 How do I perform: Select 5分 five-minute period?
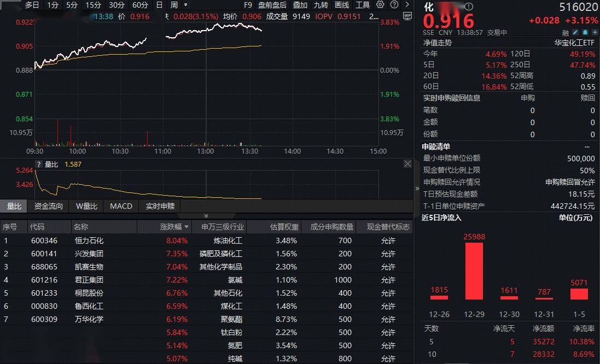[x=72, y=5]
